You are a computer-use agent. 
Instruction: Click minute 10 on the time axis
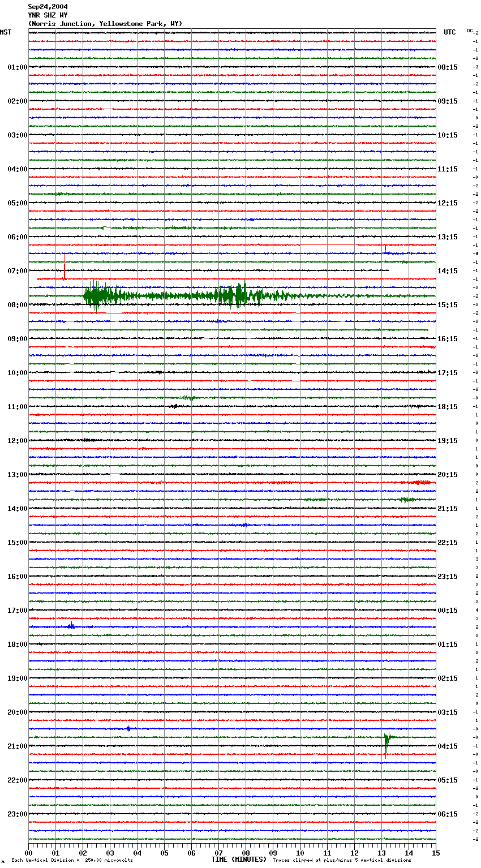point(300,853)
